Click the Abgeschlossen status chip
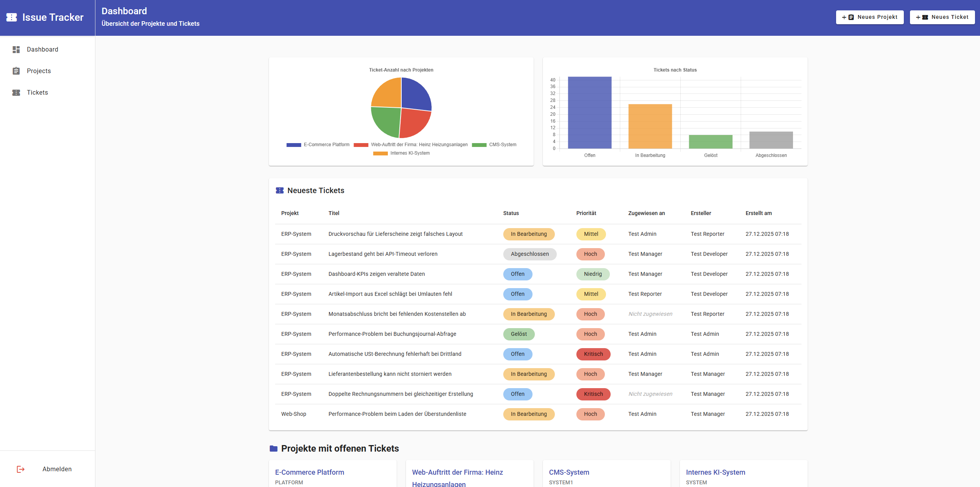Image resolution: width=980 pixels, height=487 pixels. tap(530, 254)
